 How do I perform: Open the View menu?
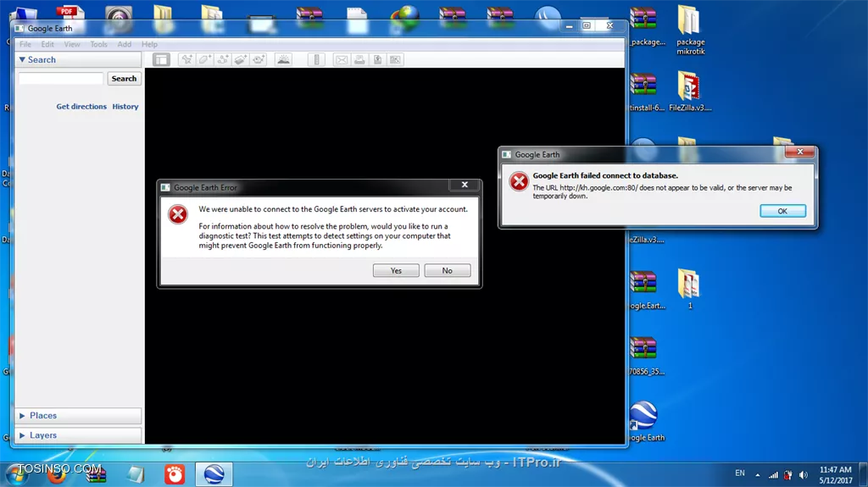tap(72, 44)
